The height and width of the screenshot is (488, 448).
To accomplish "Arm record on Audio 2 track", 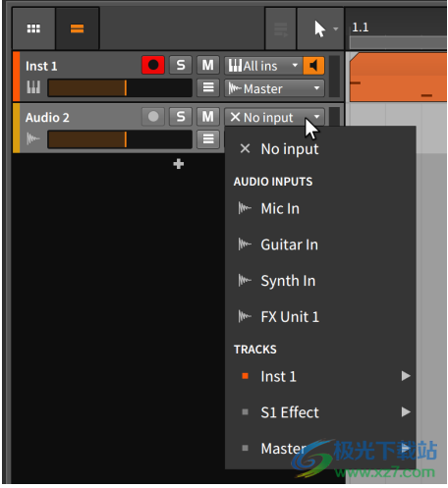I will tap(153, 117).
